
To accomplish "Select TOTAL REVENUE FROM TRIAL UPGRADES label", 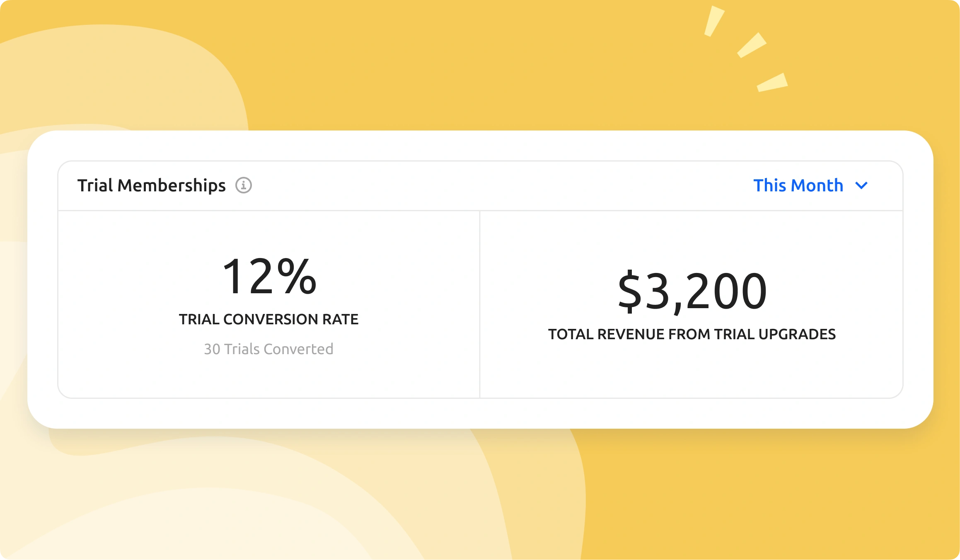I will click(692, 334).
